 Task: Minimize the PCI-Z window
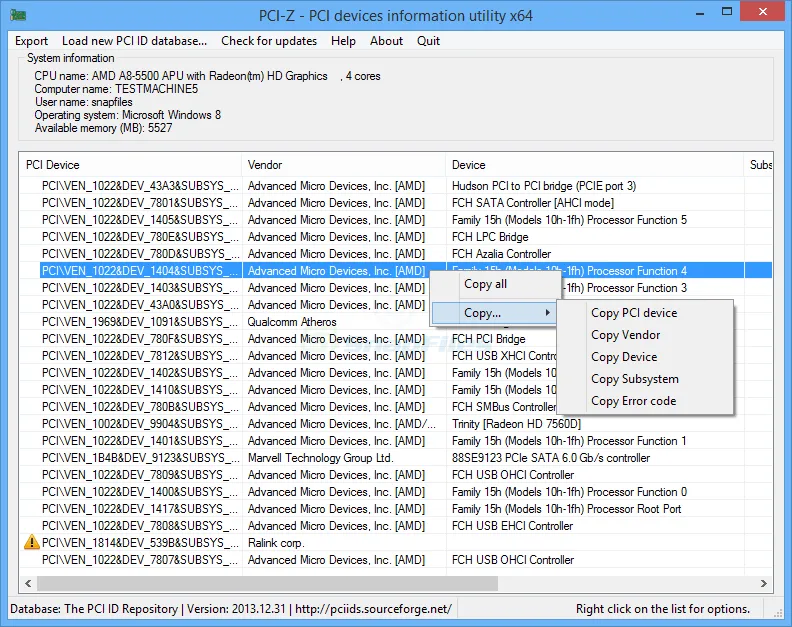point(700,14)
